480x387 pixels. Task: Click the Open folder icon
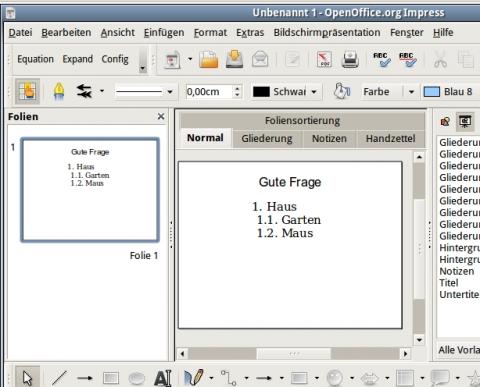click(209, 60)
